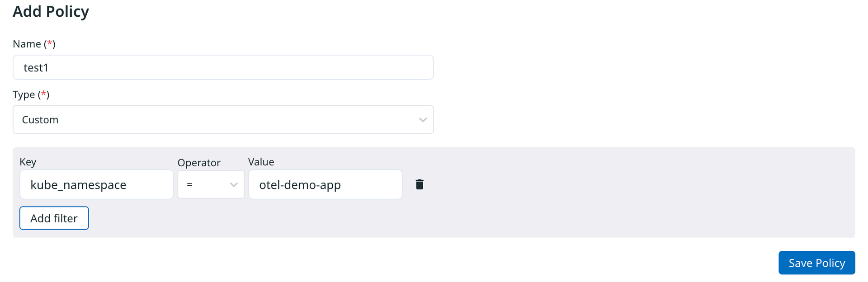Image resolution: width=868 pixels, height=282 pixels.
Task: Delete the kube_namespace filter with trash icon
Action: pyautogui.click(x=420, y=184)
